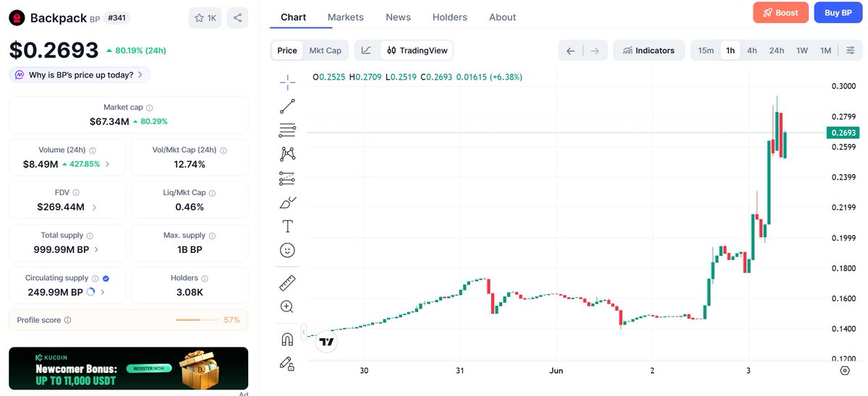Open the Markets tab
This screenshot has height=396, width=868.
(x=346, y=17)
